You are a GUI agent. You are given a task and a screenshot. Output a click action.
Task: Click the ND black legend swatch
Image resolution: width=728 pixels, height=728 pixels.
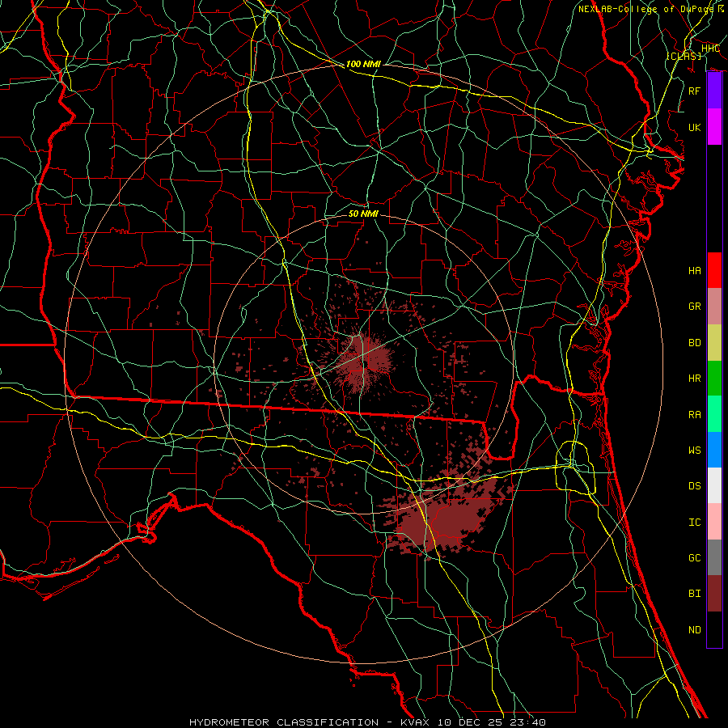(x=714, y=629)
